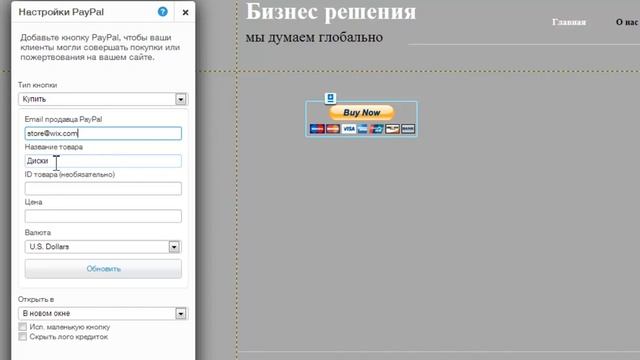Click the Обновить button
This screenshot has height=360, width=640.
[103, 269]
